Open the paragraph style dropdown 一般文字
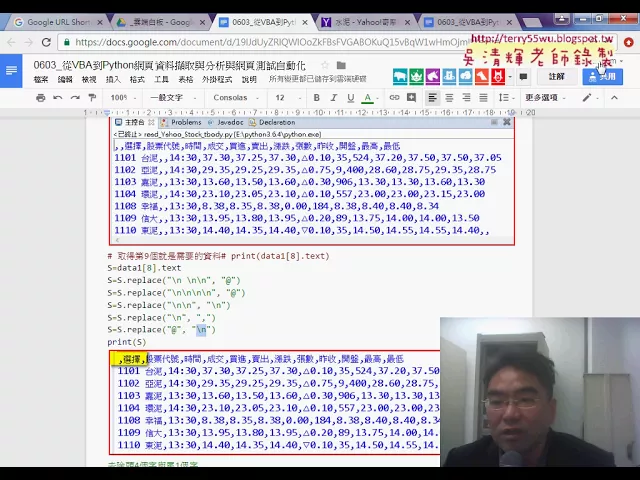The width and height of the screenshot is (640, 480). pos(173,98)
